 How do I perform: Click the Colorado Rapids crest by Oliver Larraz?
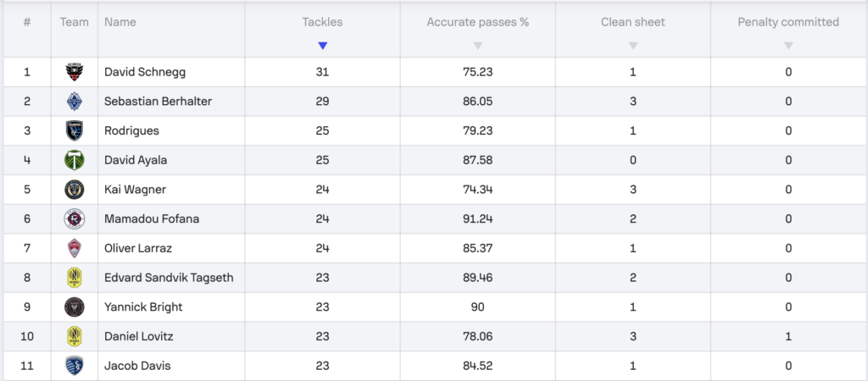tap(75, 248)
